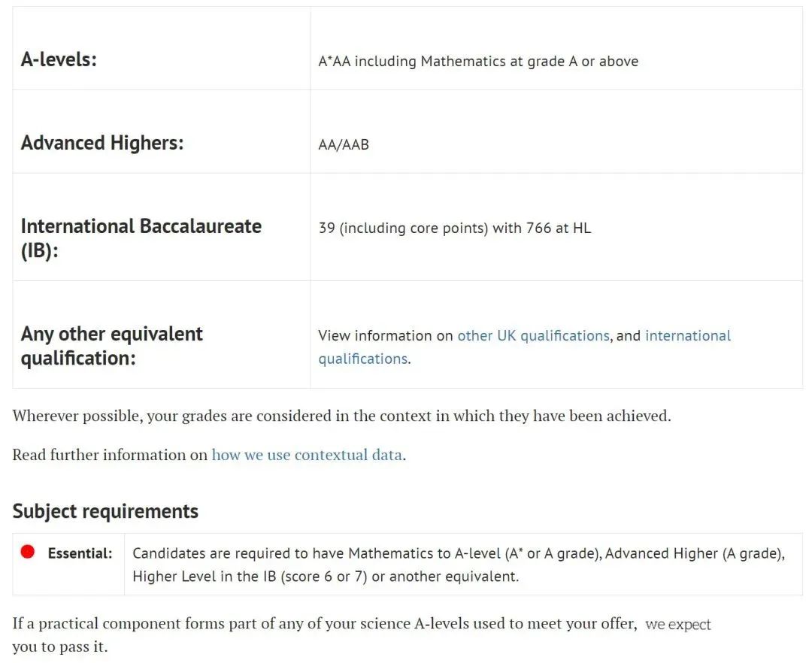Select the bold 'Essential:' label

80,553
